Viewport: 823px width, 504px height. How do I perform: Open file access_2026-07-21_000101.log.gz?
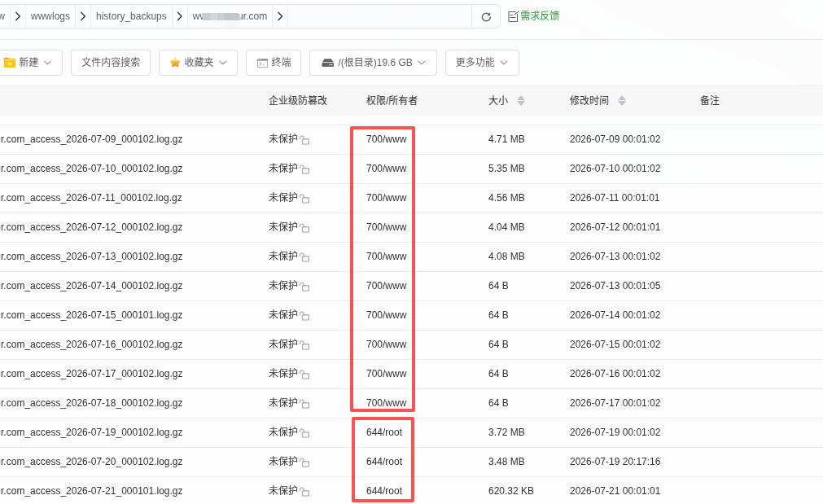point(91,491)
